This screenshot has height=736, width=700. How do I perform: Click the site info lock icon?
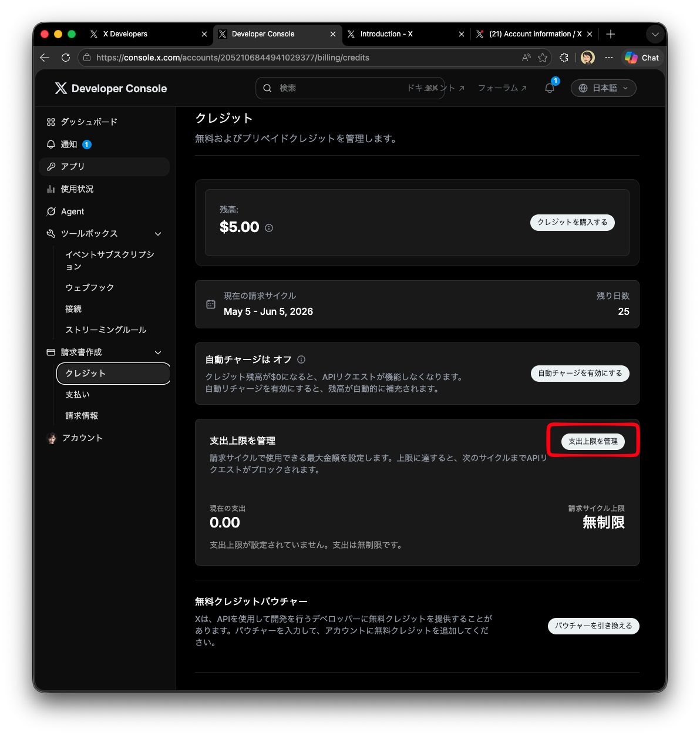87,58
